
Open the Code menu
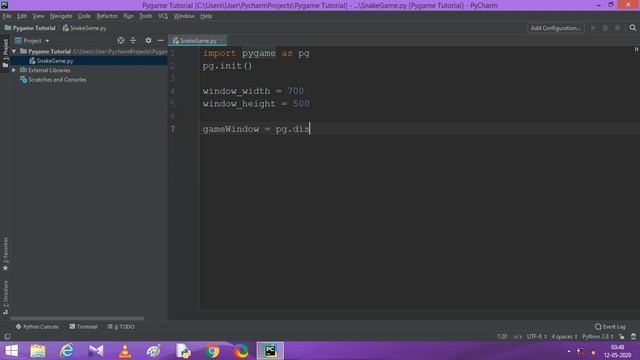[84, 16]
